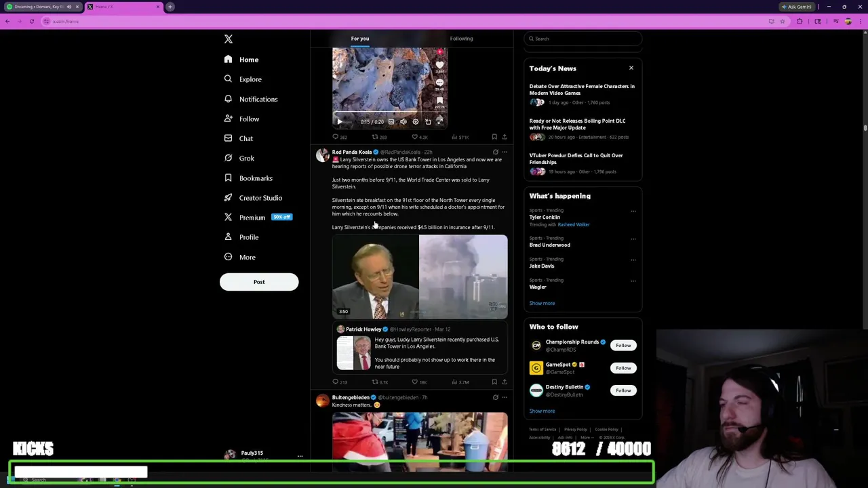The width and height of the screenshot is (868, 488).
Task: Follow the GameSpot account
Action: tap(623, 368)
